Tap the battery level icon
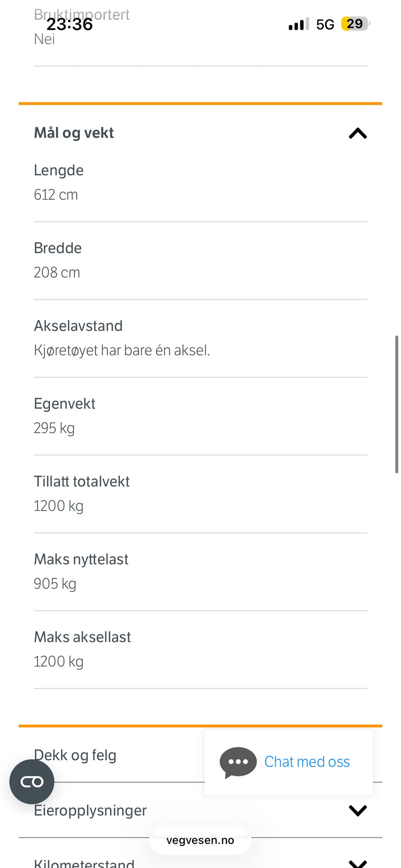The width and height of the screenshot is (401, 868). click(x=355, y=24)
